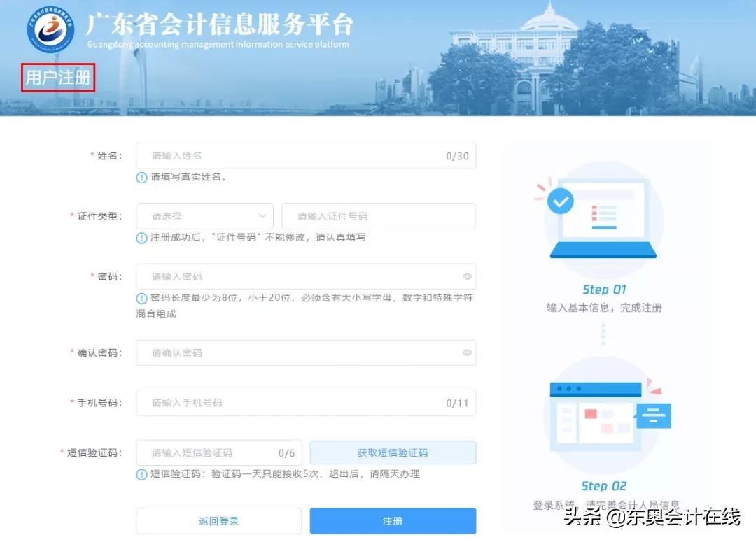This screenshot has height=542, width=756.
Task: Click the Guangdong accounting management English subtitle
Action: click(x=218, y=44)
